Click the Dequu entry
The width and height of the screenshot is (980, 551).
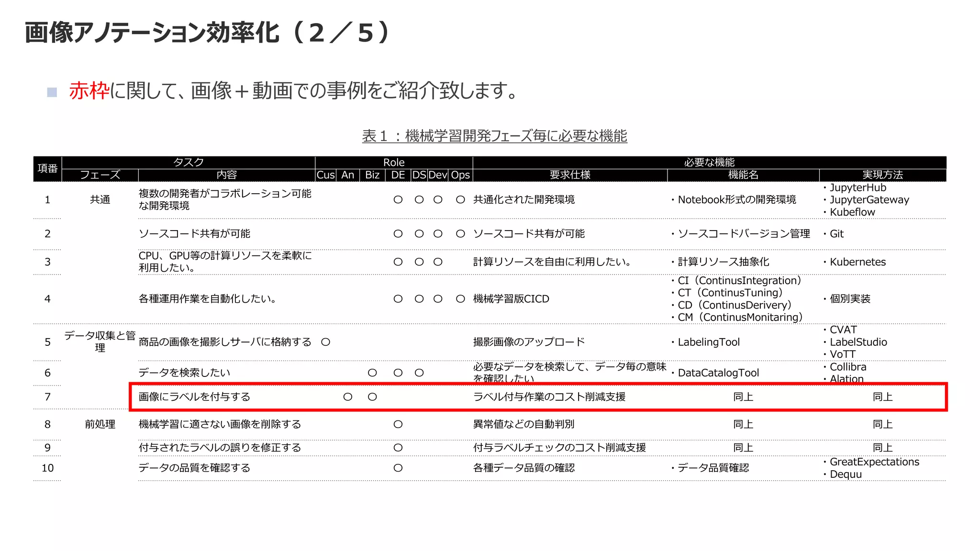[x=842, y=474]
